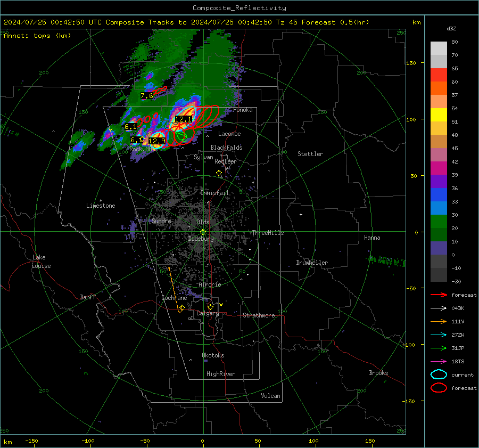Click the Cochrane town label
The height and width of the screenshot is (448, 479).
(174, 298)
